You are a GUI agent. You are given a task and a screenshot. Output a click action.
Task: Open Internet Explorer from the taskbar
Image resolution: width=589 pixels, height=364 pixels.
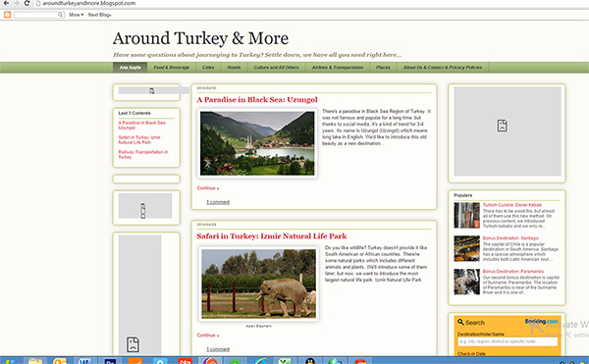click(260, 361)
